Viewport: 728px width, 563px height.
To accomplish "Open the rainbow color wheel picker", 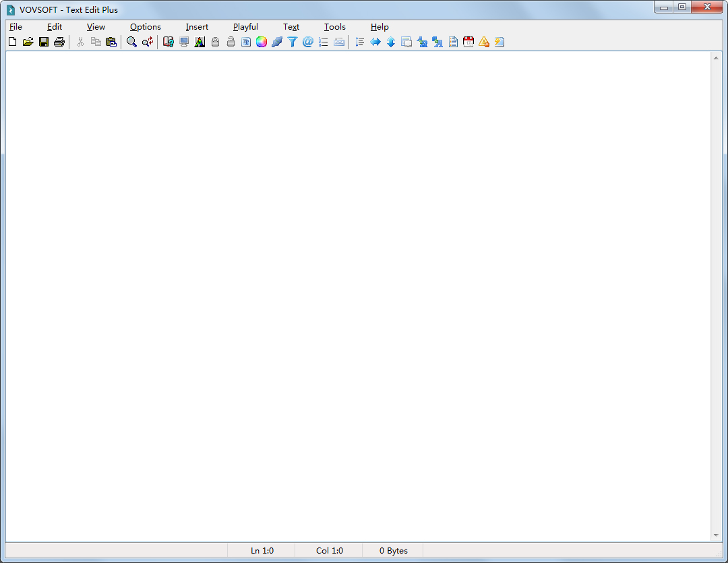I will point(262,42).
